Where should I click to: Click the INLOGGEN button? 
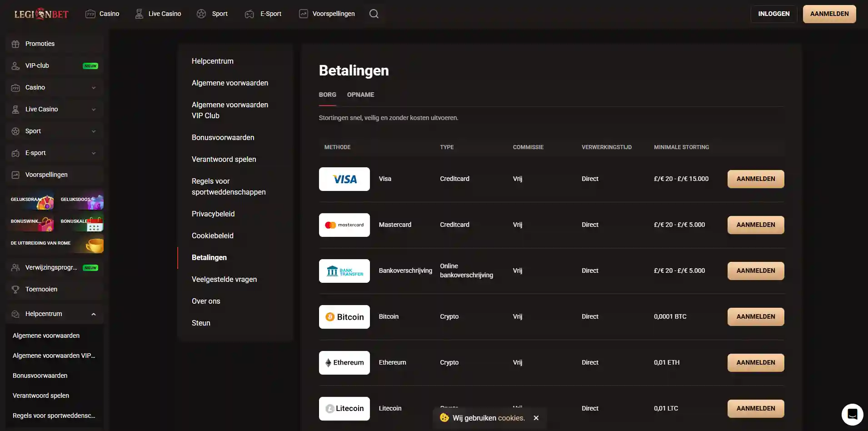pyautogui.click(x=774, y=14)
